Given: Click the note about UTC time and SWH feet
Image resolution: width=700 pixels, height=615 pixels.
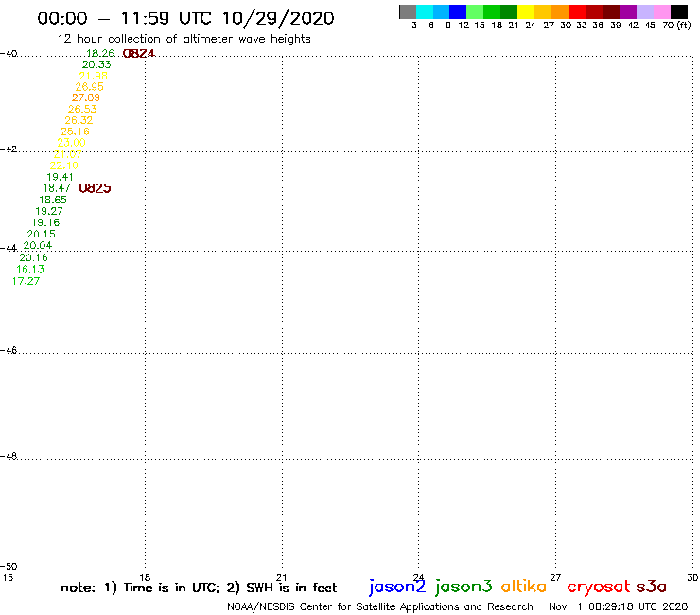Looking at the screenshot, I should 199,588.
